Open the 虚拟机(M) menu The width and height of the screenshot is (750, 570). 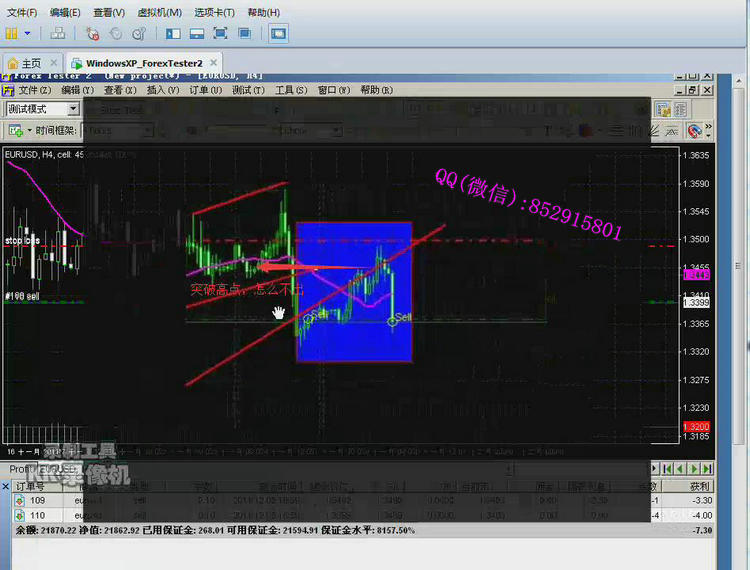159,13
